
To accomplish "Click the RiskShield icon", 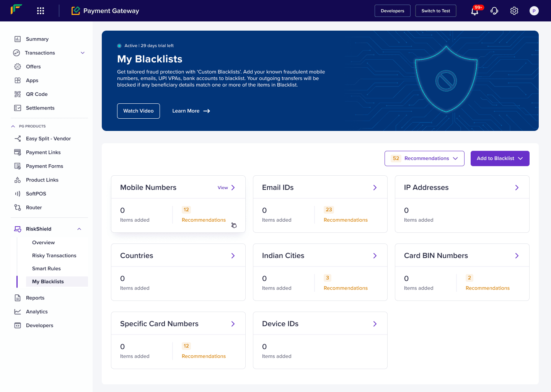I will 18,229.
